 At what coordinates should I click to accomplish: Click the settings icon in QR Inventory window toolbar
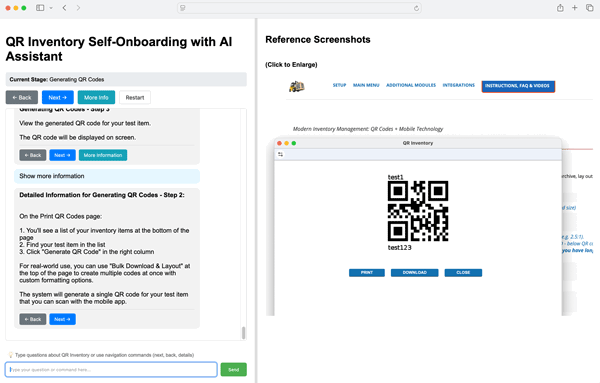point(280,154)
